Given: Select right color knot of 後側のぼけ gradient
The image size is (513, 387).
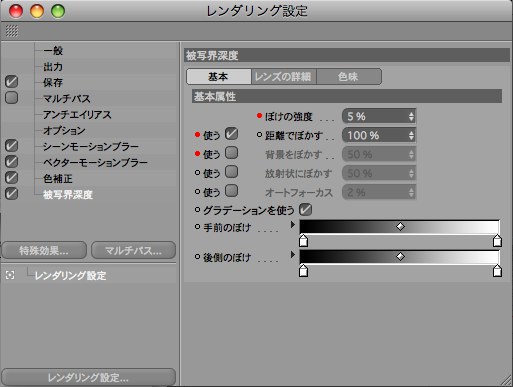Looking at the screenshot, I should coord(497,270).
